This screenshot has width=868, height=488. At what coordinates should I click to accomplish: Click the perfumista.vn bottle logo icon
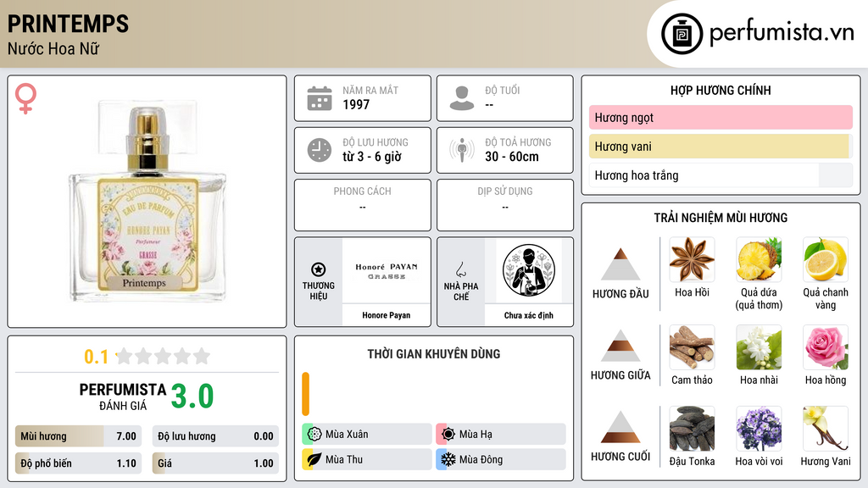682,34
